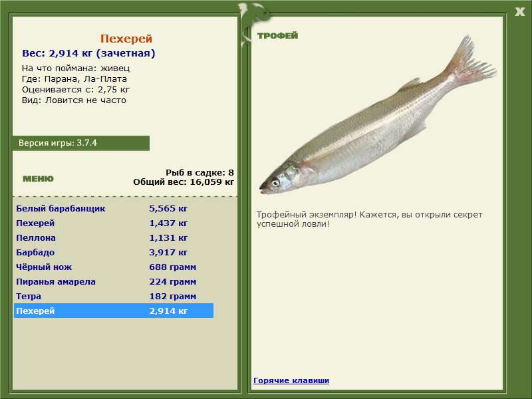Select the highlighted Пехерей 2,914 кг row
Viewport: 532px width, 399px height.
(114, 311)
